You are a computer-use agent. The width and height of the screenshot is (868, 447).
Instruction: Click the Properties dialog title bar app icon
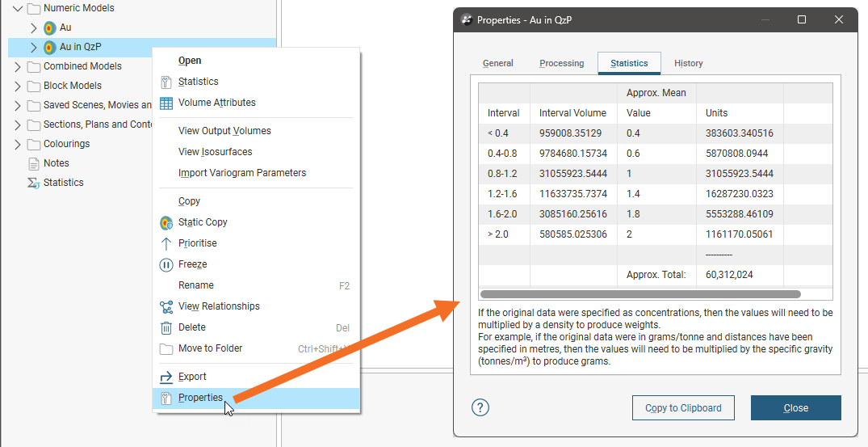coord(467,20)
